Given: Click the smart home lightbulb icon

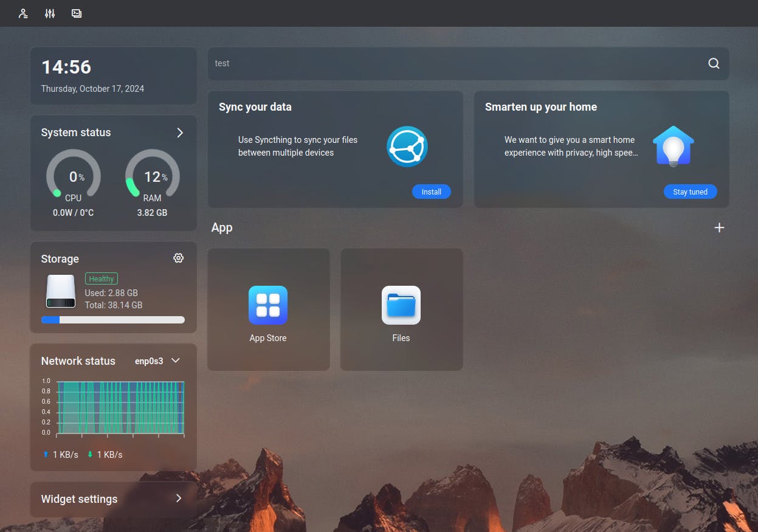Looking at the screenshot, I should pyautogui.click(x=674, y=147).
